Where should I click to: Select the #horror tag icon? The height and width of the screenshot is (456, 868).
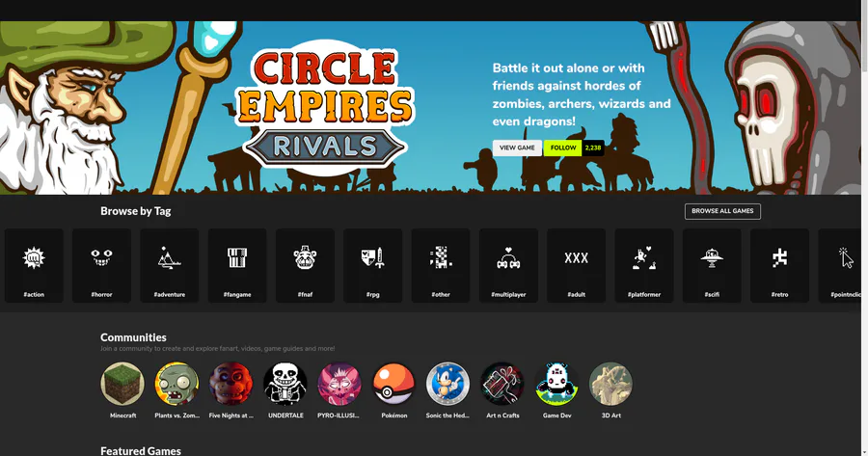(x=102, y=257)
